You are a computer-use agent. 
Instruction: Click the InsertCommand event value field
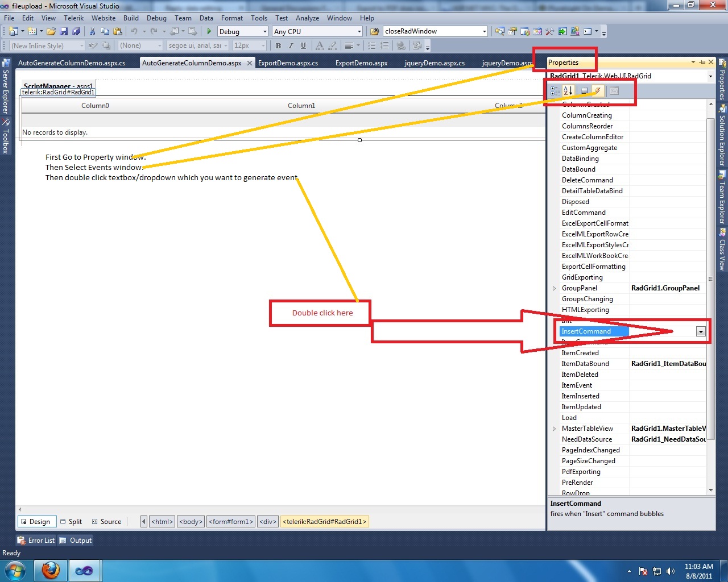pyautogui.click(x=662, y=332)
